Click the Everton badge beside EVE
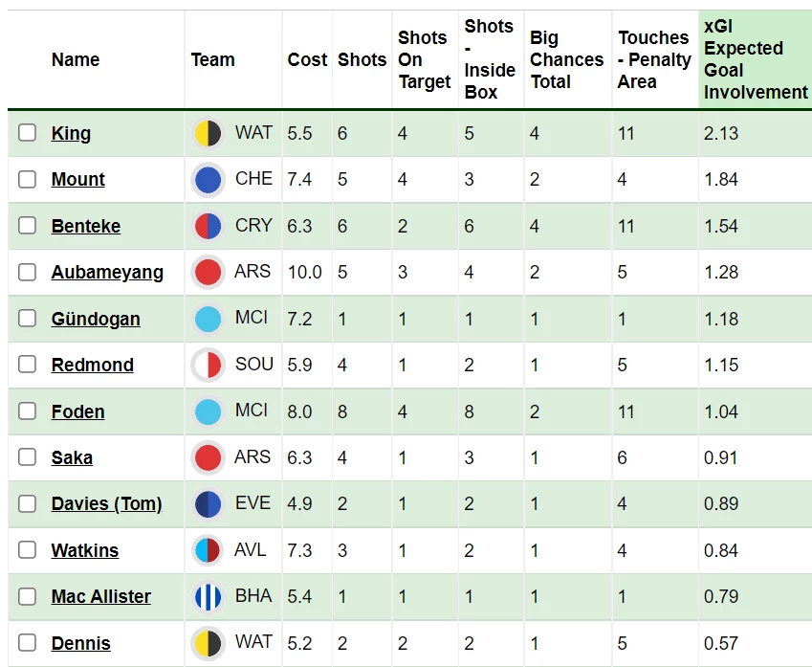The height and width of the screenshot is (667, 812). click(x=208, y=503)
